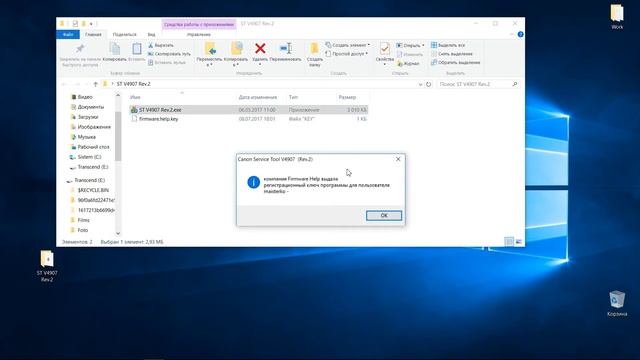Click the blue info icon in the dialog
This screenshot has width=640, height=360.
tap(253, 182)
